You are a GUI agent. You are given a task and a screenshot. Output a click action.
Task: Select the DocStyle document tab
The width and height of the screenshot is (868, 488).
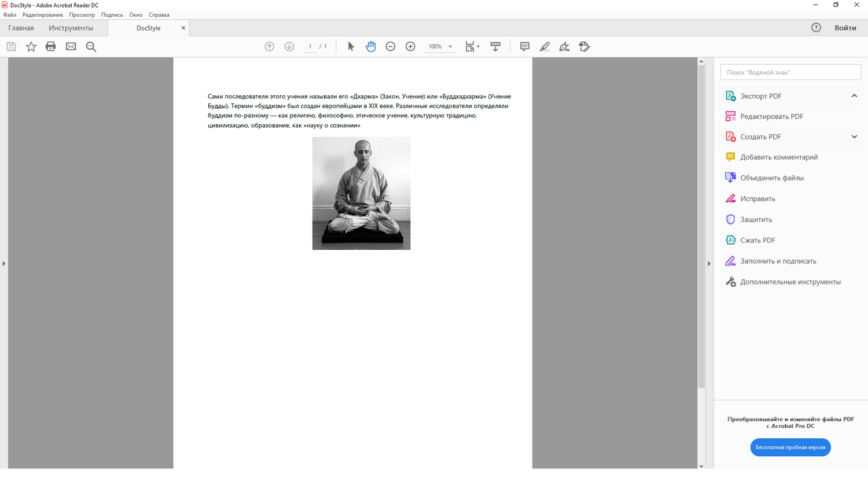pos(148,28)
